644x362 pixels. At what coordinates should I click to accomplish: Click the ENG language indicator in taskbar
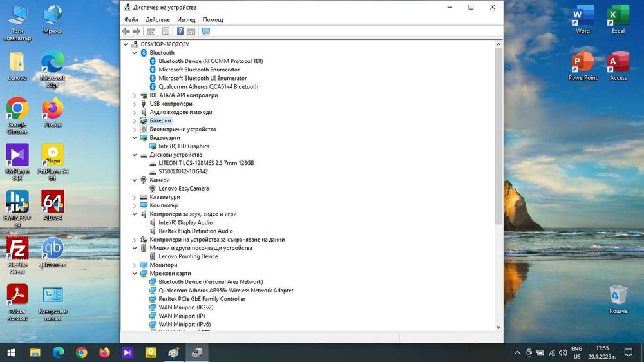point(576,352)
